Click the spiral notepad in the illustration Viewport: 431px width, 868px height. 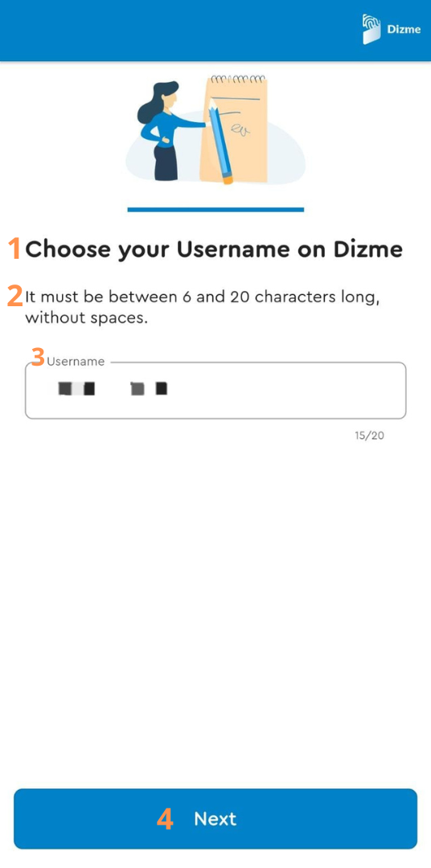point(233,129)
